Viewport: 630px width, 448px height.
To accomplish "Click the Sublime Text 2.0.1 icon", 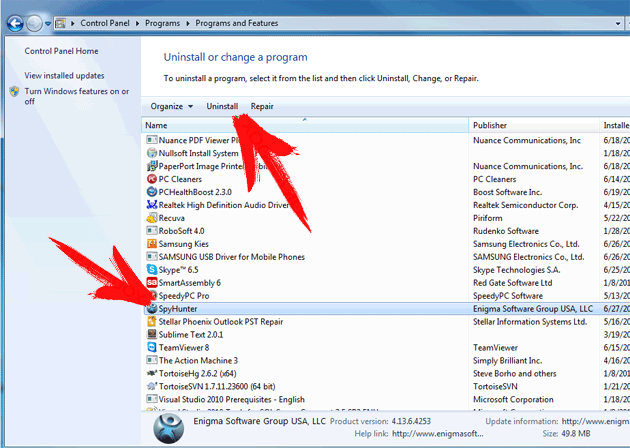I will pos(151,334).
